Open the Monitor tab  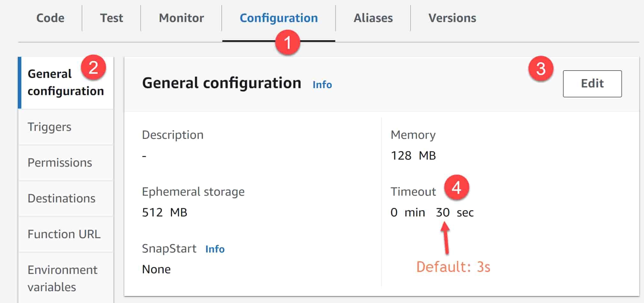pyautogui.click(x=181, y=18)
